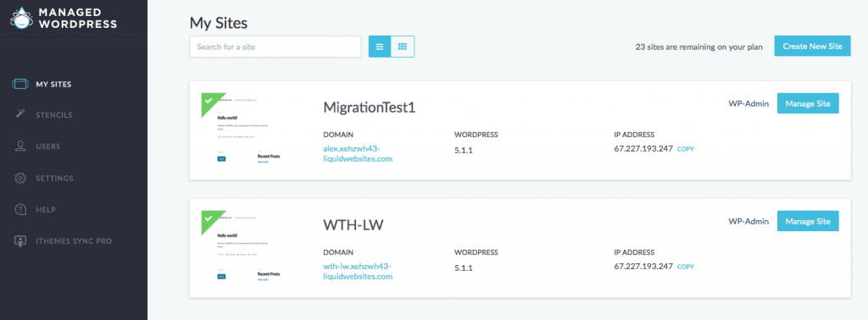
Task: Click WordPress version 5.1.1 for WTH-LW
Action: point(463,268)
